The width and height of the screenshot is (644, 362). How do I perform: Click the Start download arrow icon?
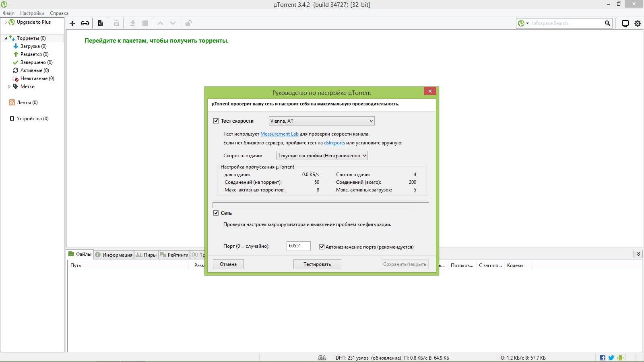click(x=132, y=23)
